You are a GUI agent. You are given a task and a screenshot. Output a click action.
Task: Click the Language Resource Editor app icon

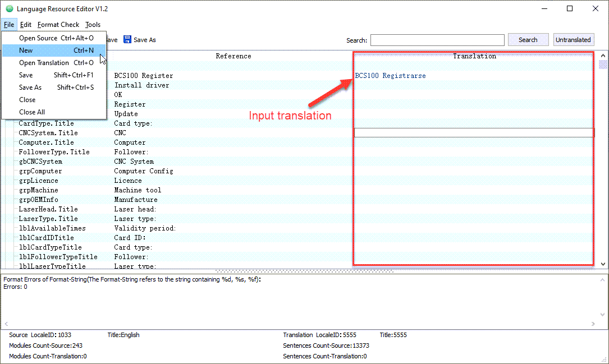tap(10, 8)
